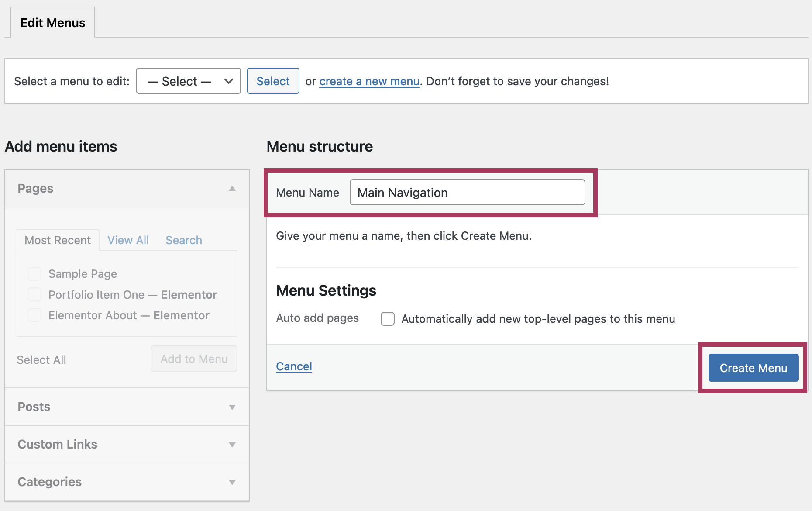Select the Elementor About page checkbox
This screenshot has width=812, height=511.
pyautogui.click(x=34, y=315)
